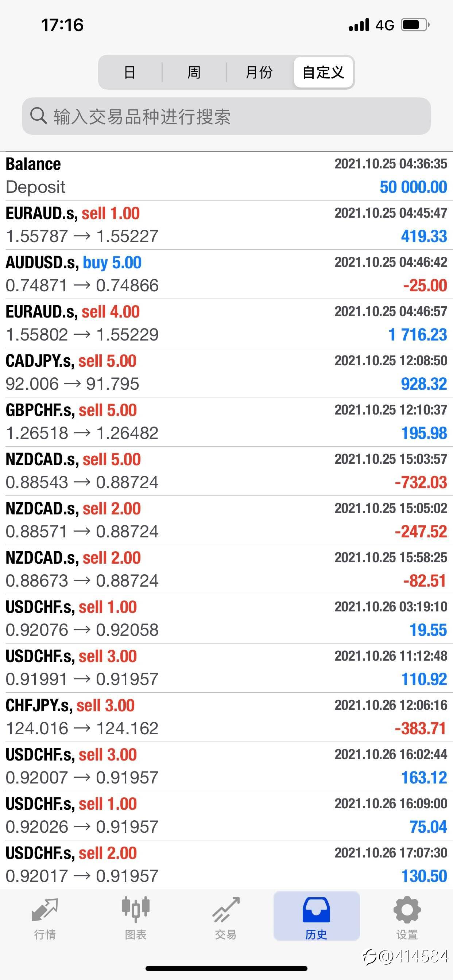Tap the -732.03 loss value
453x980 pixels.
click(x=420, y=482)
